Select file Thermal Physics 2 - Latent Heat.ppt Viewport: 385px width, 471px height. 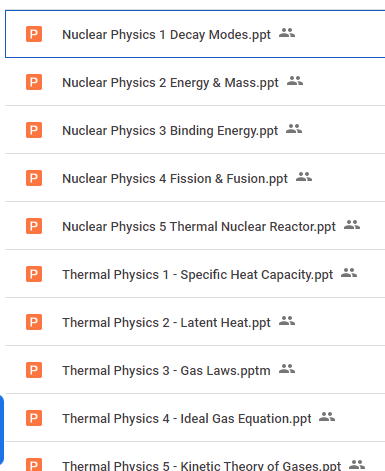click(195, 322)
